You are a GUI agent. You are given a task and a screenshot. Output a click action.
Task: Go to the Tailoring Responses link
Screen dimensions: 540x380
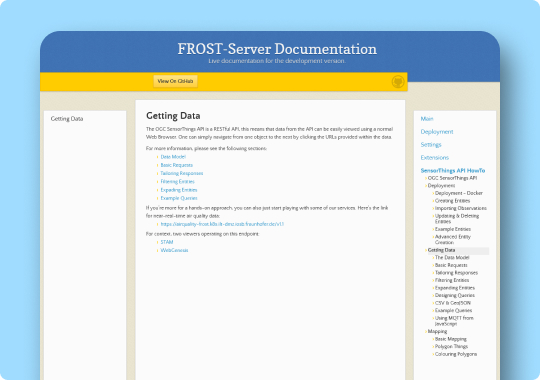point(182,173)
